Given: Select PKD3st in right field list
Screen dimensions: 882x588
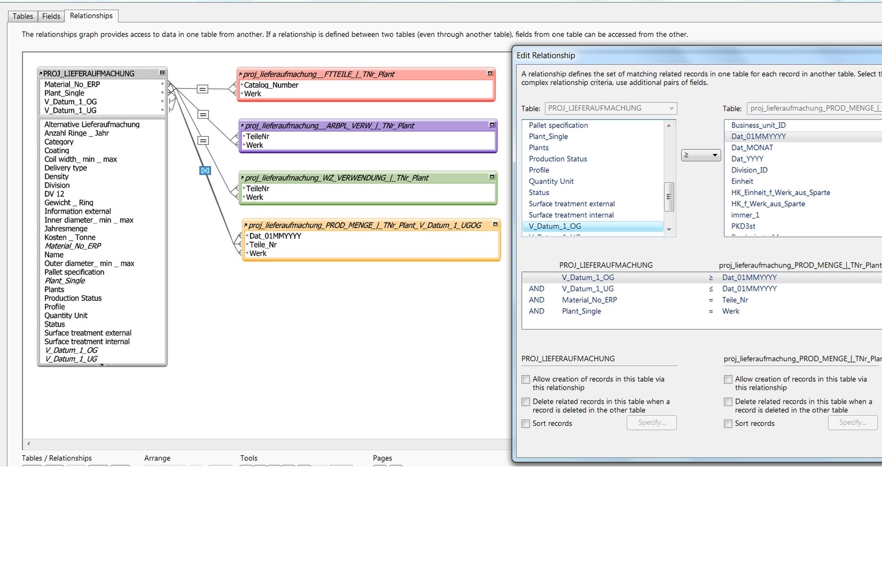Looking at the screenshot, I should 803,226.
